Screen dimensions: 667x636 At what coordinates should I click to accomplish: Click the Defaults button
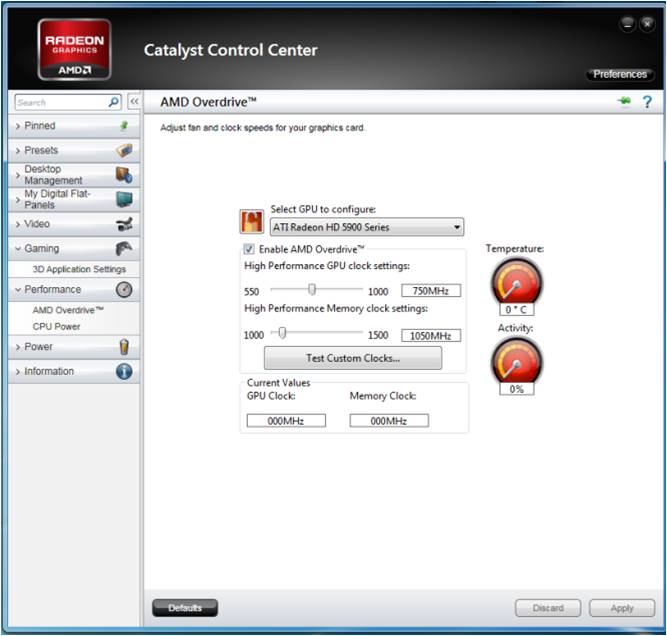(x=185, y=607)
